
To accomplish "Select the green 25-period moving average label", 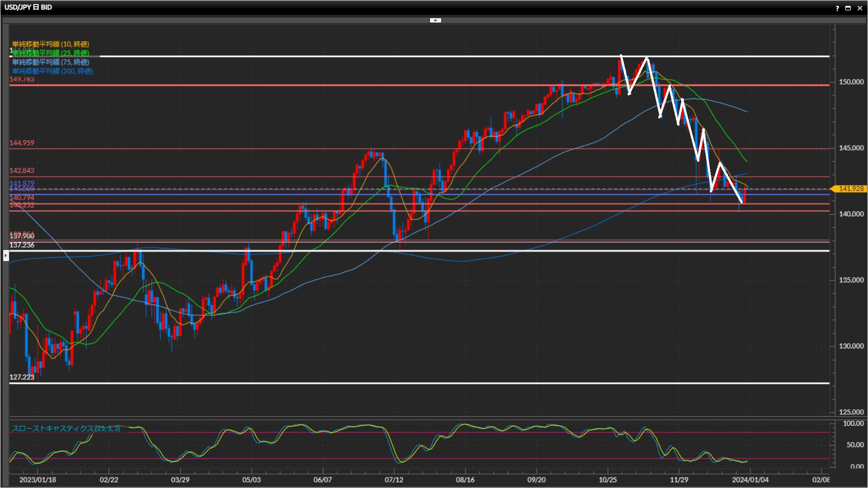I will point(51,53).
